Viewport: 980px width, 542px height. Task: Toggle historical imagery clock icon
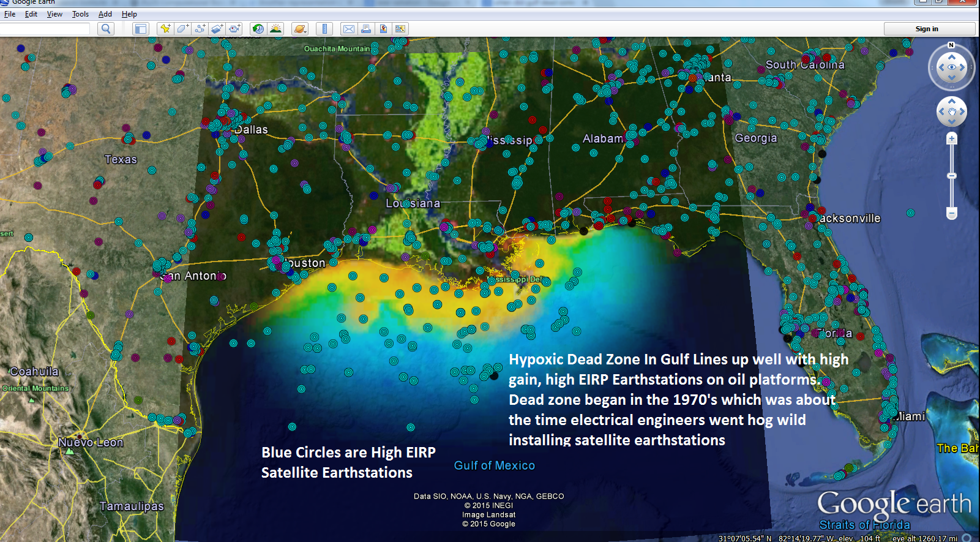pos(258,29)
